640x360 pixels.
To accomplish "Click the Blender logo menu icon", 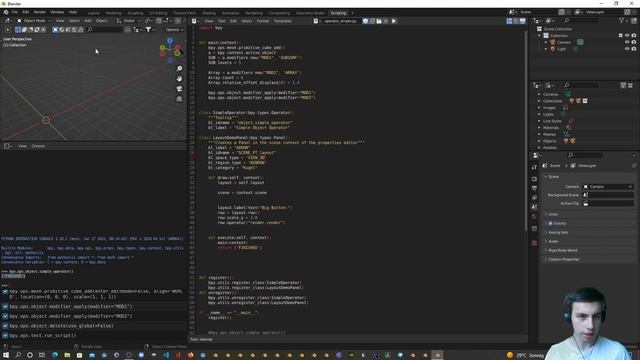I will [x=6, y=12].
